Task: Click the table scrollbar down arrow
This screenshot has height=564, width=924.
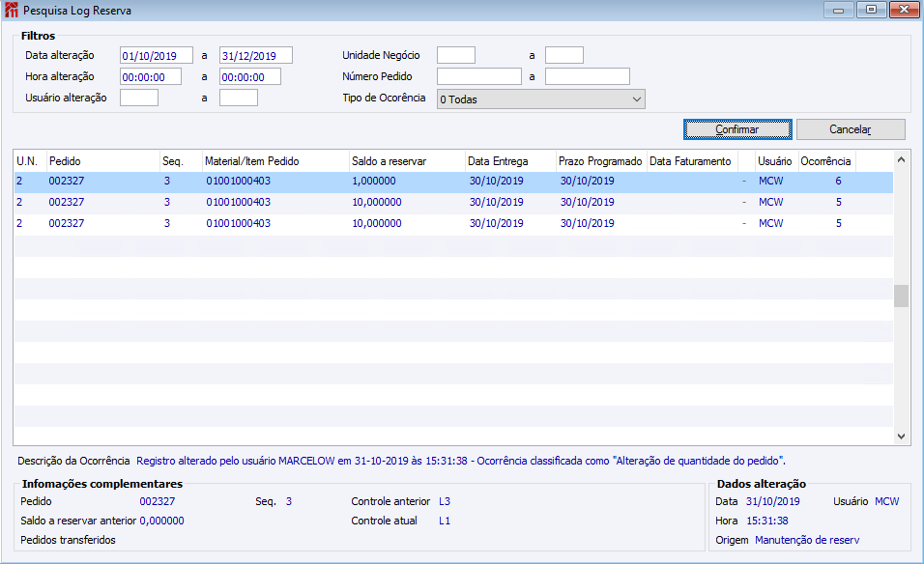Action: (901, 437)
